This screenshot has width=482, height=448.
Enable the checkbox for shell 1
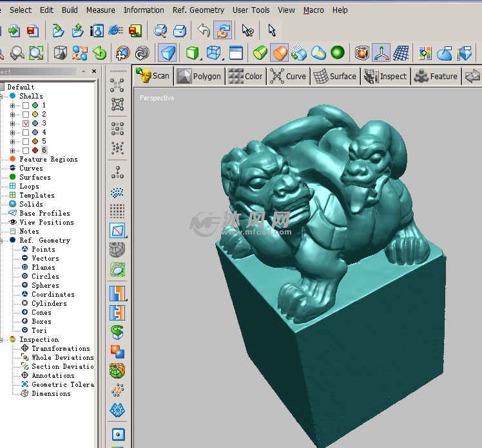[26, 105]
